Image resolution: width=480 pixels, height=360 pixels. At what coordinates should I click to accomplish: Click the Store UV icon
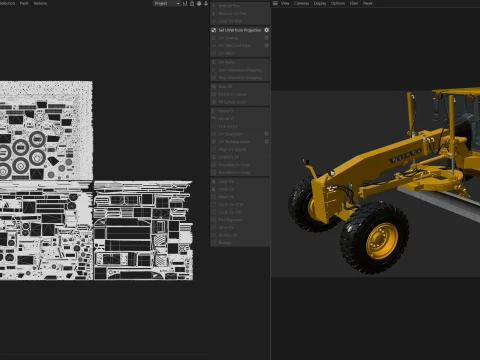(214, 228)
